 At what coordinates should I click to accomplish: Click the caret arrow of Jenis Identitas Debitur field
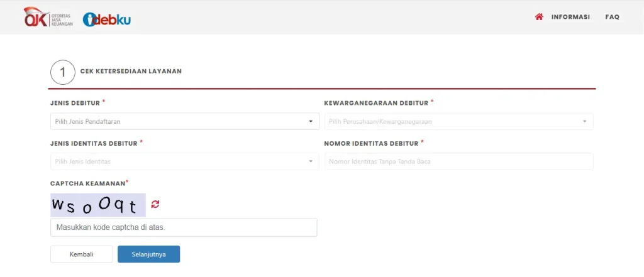coord(311,161)
